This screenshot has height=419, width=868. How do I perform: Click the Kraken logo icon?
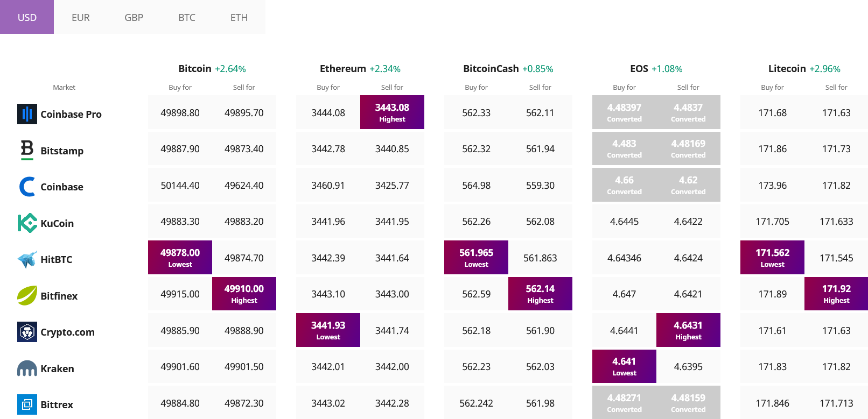tap(27, 368)
